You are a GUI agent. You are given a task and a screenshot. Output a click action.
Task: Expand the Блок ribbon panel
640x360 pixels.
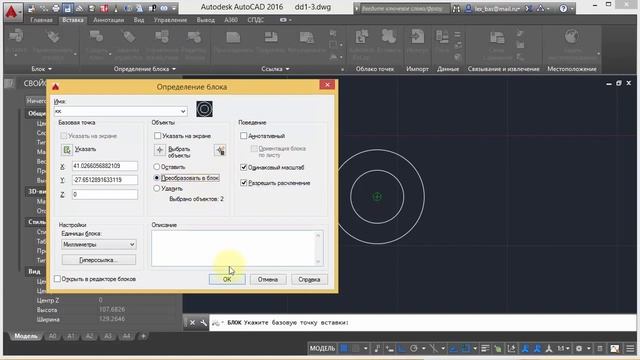pos(42,69)
